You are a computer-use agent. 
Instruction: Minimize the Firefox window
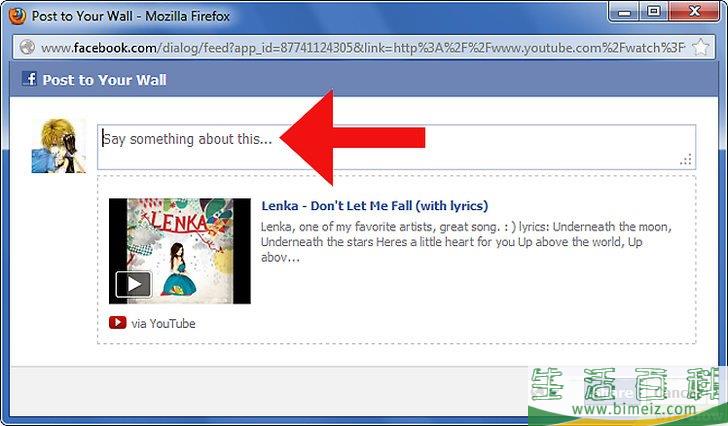[624, 12]
